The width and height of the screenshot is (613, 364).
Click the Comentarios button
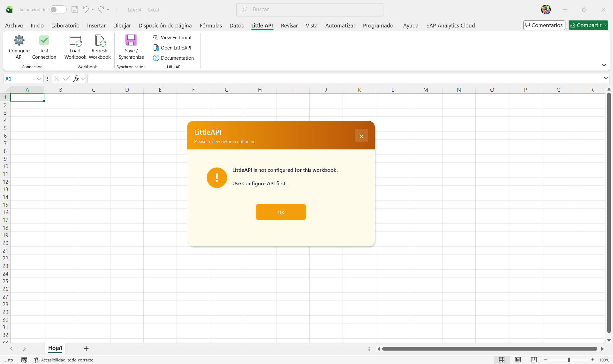544,25
